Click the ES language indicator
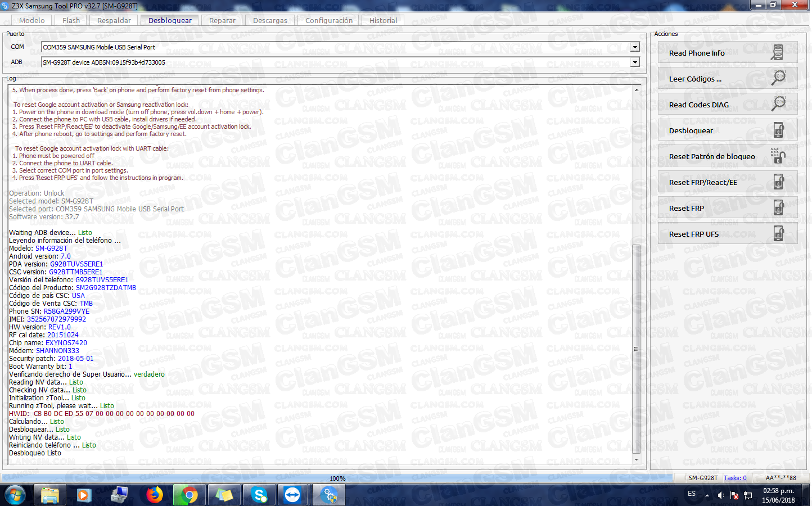The height and width of the screenshot is (506, 812). click(x=692, y=494)
